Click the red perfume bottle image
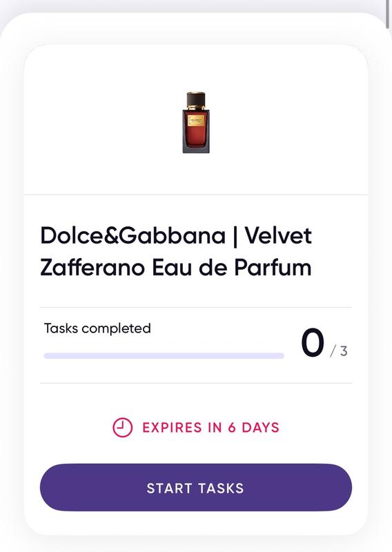This screenshot has width=392, height=552. coord(196,123)
